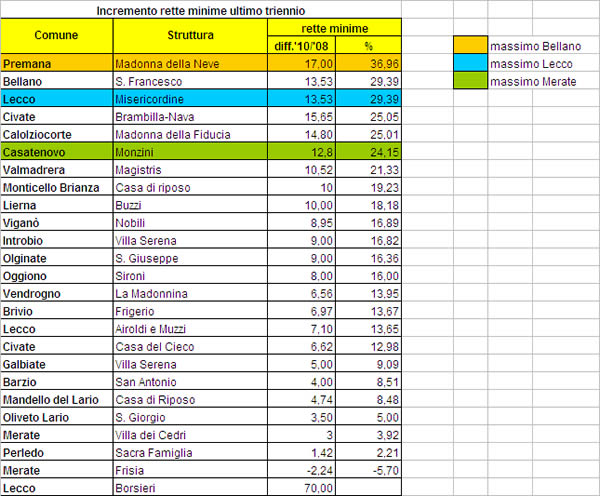Select the 'Frigerio' cell

coord(190,310)
